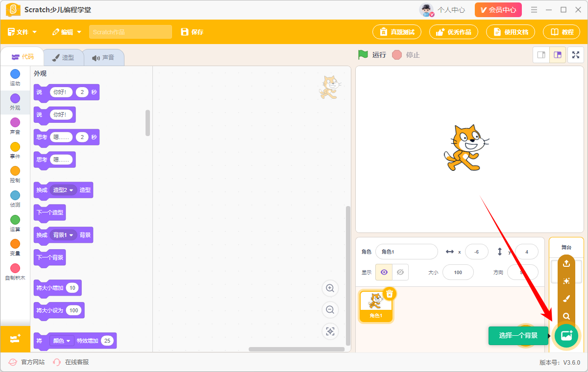Click the green flag run icon

pyautogui.click(x=363, y=54)
